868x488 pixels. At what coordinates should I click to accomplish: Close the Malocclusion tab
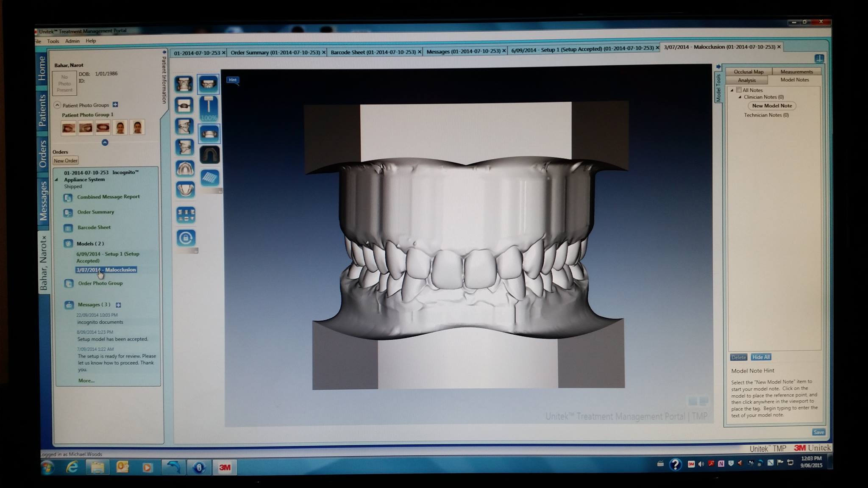pos(779,47)
